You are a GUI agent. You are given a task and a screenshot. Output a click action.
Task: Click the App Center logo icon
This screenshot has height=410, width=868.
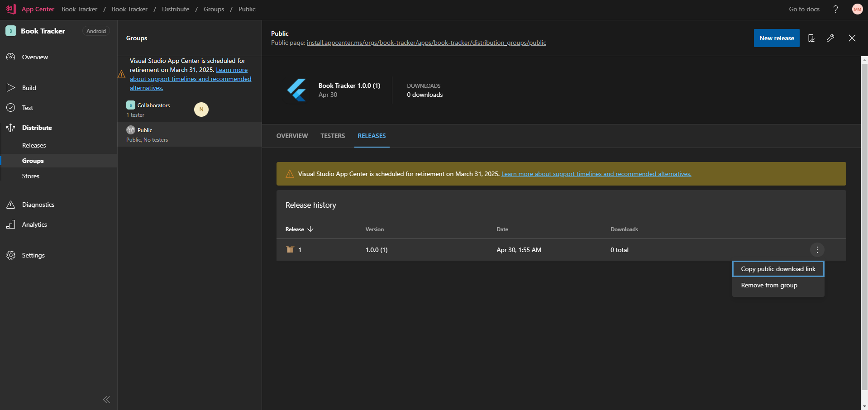11,9
